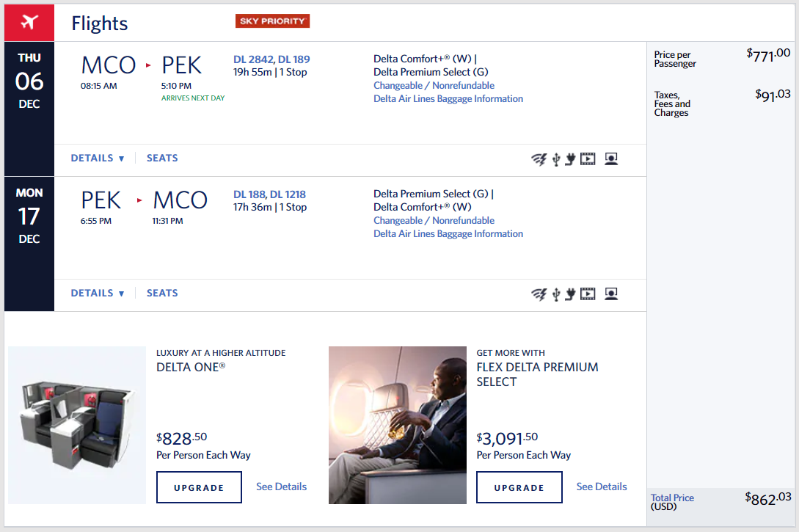The image size is (799, 532).
Task: Click the airplane icon in Flights header
Action: click(29, 22)
